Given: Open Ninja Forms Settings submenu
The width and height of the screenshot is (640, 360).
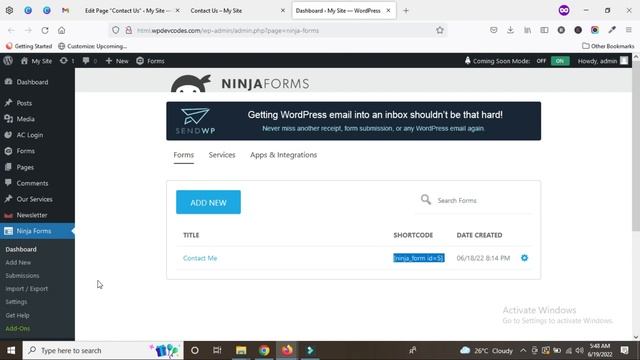Looking at the screenshot, I should (16, 302).
